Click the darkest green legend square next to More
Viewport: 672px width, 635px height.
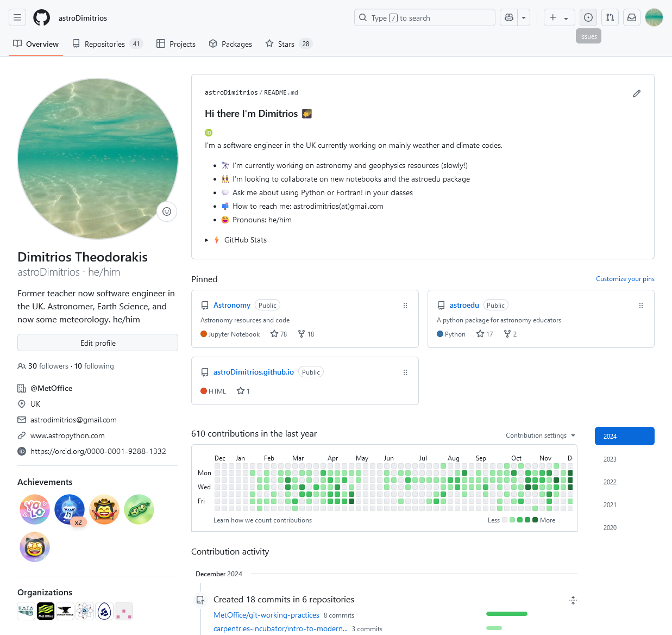535,520
